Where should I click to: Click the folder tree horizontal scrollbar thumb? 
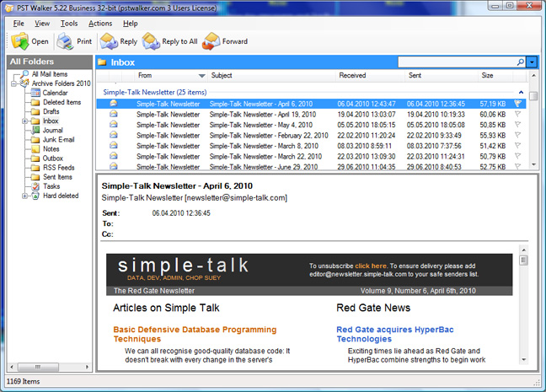[38, 367]
